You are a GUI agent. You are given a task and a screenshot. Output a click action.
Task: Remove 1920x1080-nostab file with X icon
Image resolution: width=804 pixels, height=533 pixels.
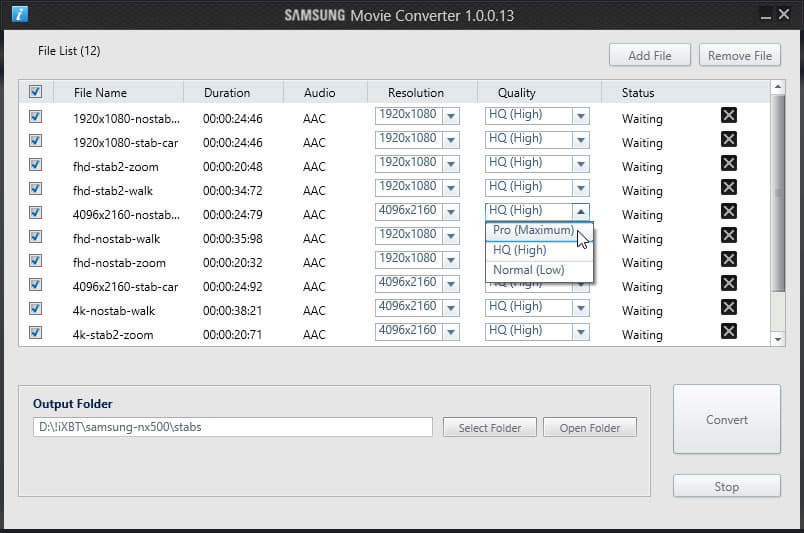pyautogui.click(x=729, y=115)
